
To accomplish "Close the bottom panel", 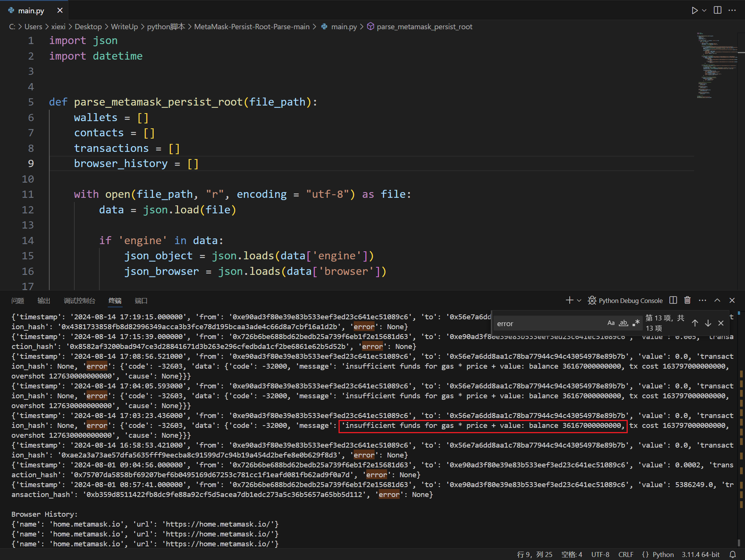I will click(x=732, y=300).
